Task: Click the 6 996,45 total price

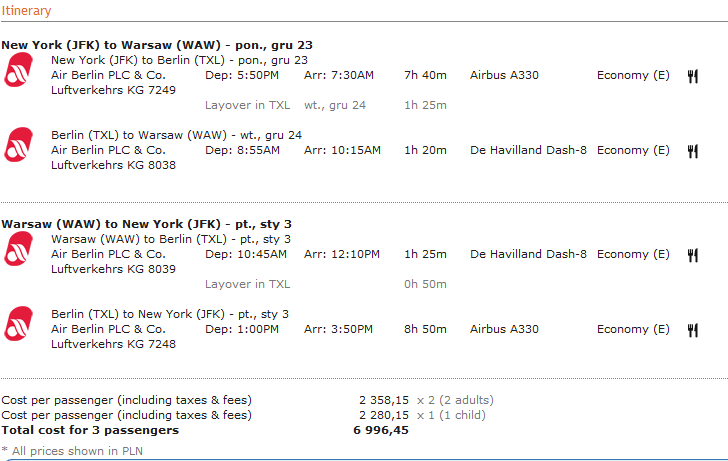Action: coord(381,430)
